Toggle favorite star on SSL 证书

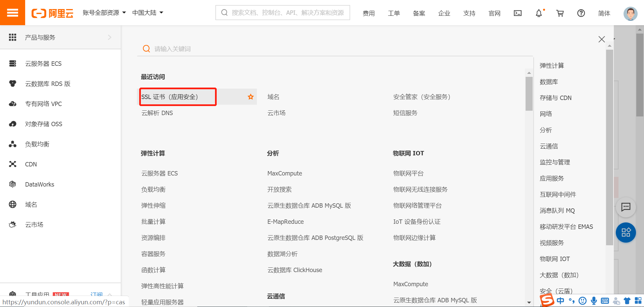point(251,97)
